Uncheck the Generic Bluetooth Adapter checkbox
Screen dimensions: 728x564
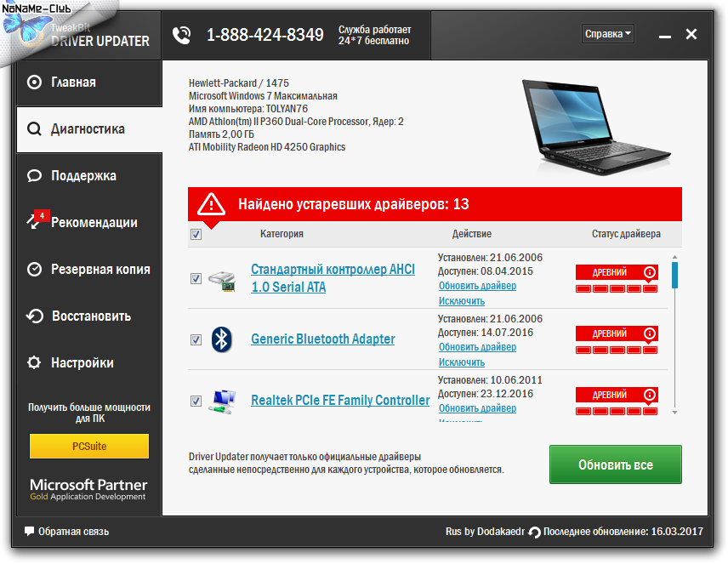196,339
